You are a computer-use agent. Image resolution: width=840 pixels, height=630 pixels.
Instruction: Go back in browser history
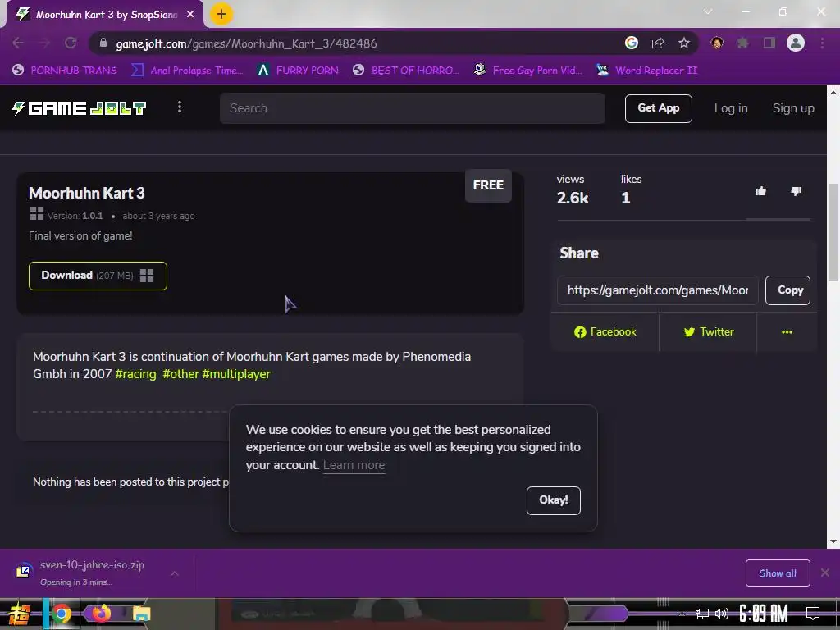[18, 43]
